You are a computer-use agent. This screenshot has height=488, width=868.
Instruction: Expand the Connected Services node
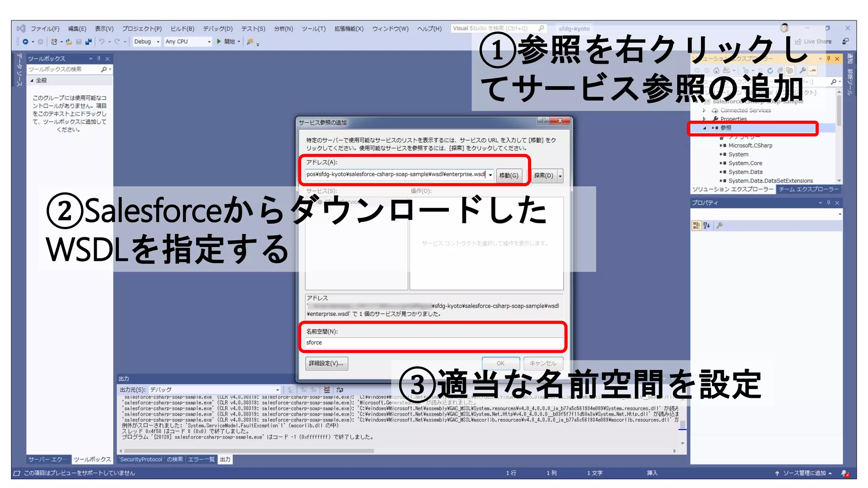[705, 110]
